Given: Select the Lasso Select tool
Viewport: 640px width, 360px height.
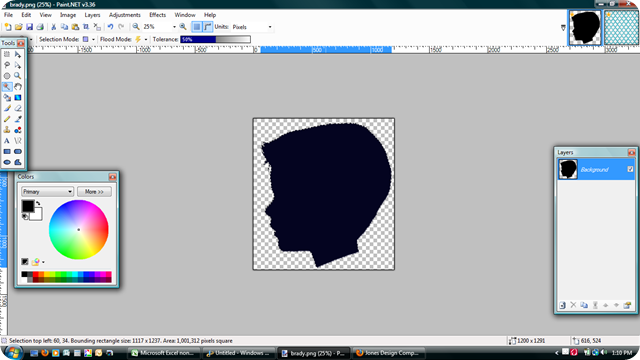Looking at the screenshot, I should pos(7,65).
